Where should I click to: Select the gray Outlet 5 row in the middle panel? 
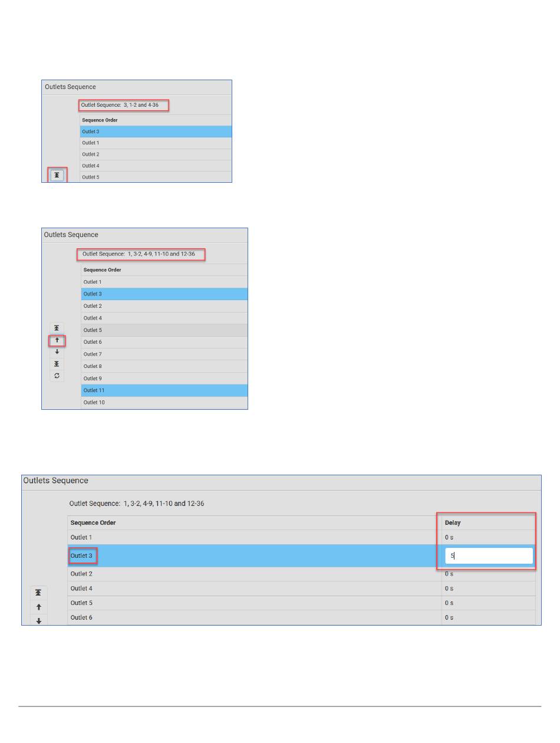click(164, 330)
